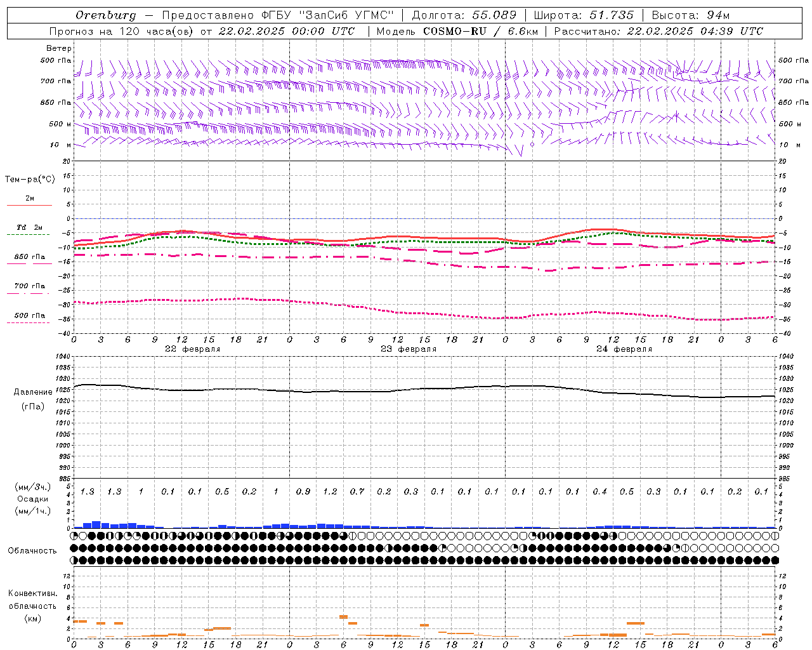Click the "Осадки" precipitation label
The width and height of the screenshot is (812, 650).
(x=33, y=499)
